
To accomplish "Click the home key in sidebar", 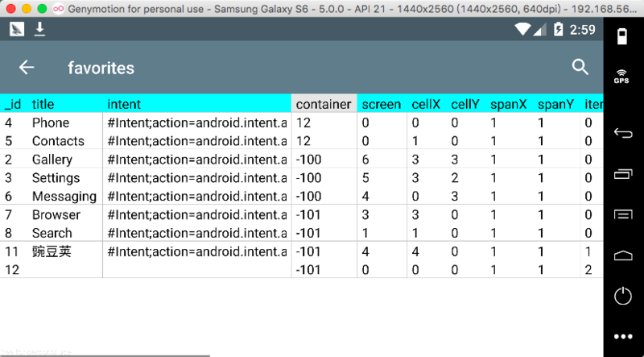I will coord(623,255).
